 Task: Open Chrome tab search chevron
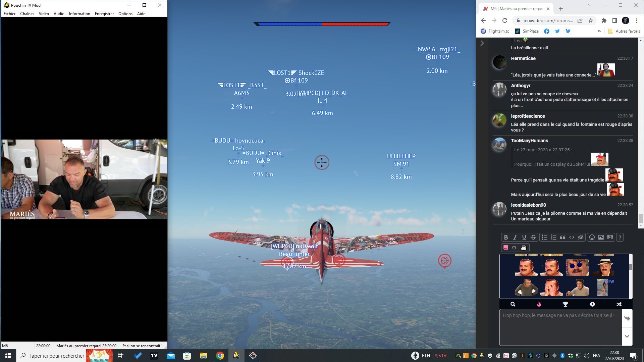(x=589, y=5)
